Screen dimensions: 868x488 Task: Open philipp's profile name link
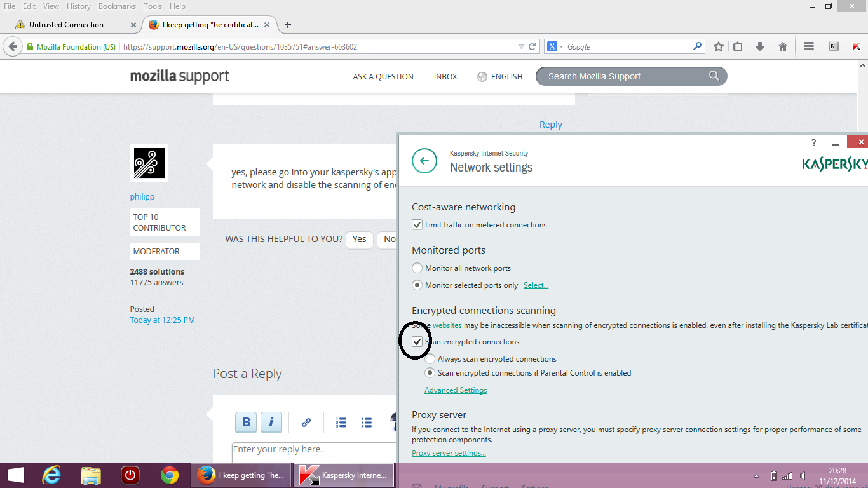pyautogui.click(x=142, y=196)
